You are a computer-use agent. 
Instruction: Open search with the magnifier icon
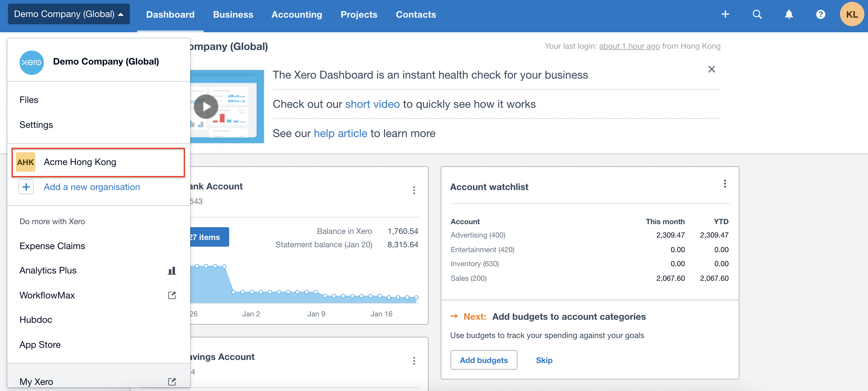[x=757, y=14]
